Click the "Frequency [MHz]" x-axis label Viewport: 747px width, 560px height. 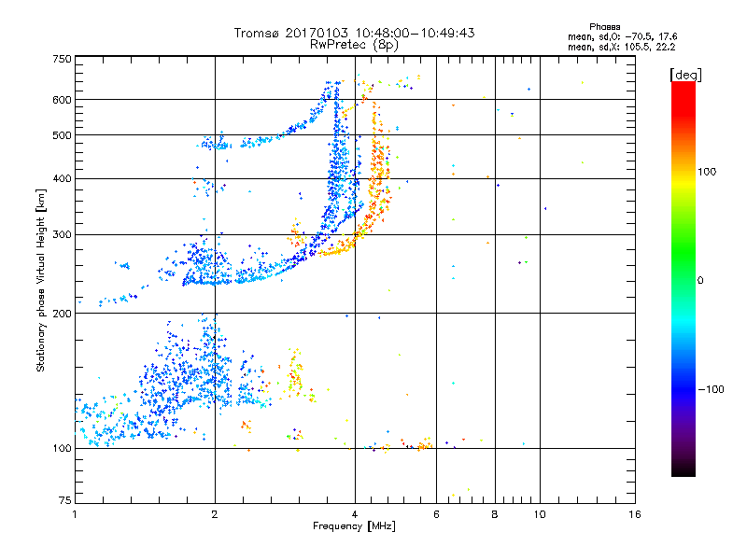pyautogui.click(x=354, y=526)
